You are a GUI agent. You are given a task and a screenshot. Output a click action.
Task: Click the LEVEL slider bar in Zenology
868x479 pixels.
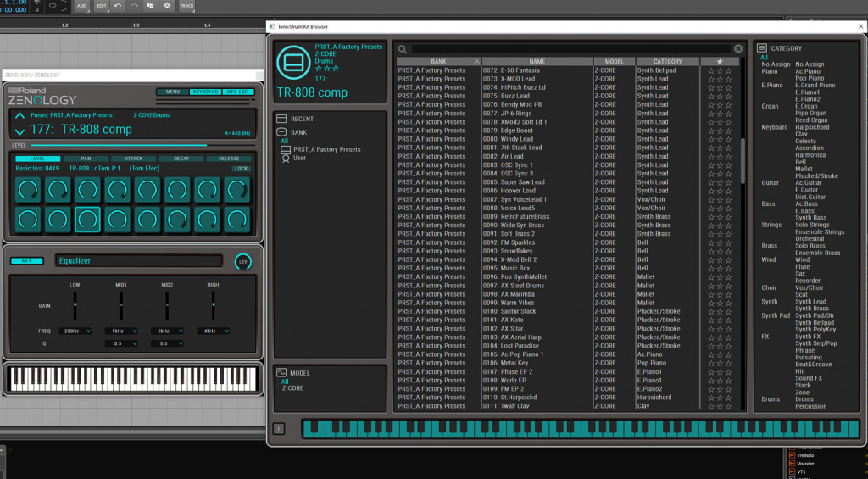pos(142,145)
